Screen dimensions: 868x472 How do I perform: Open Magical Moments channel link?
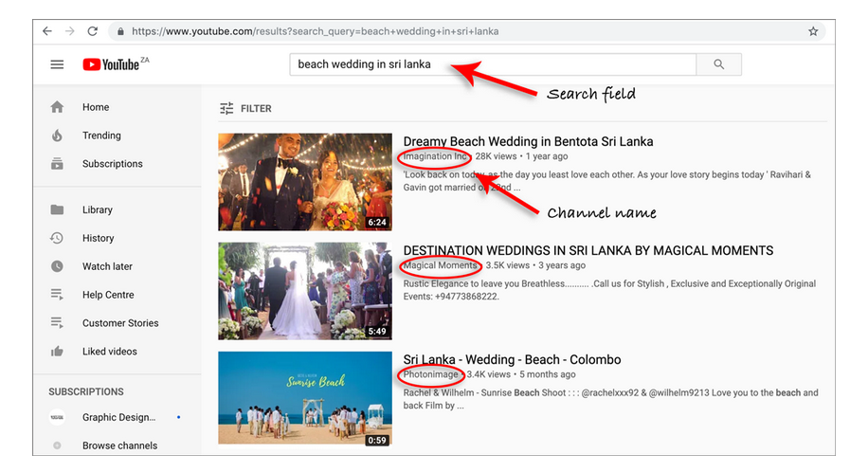pos(440,265)
